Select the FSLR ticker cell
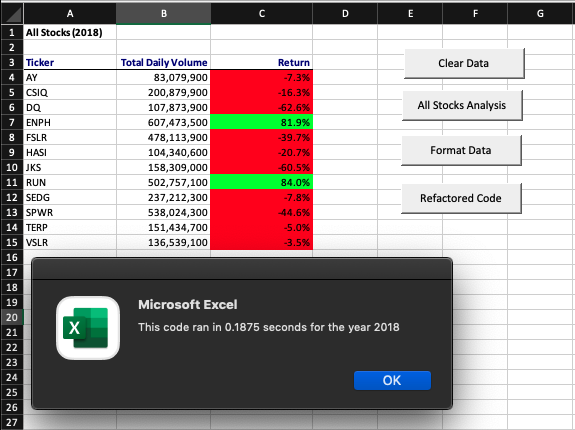Screen dimensions: 575x430 (70, 137)
